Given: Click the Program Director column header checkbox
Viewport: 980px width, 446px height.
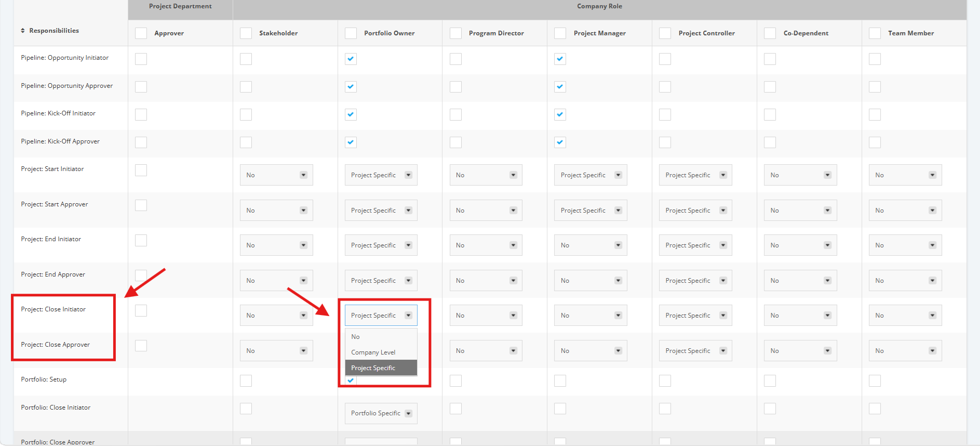Looking at the screenshot, I should (455, 33).
